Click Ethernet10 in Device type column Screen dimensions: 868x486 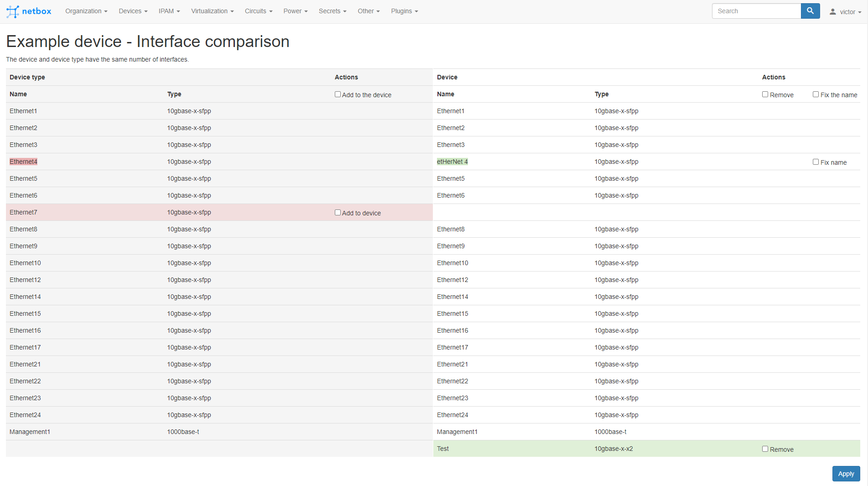25,263
